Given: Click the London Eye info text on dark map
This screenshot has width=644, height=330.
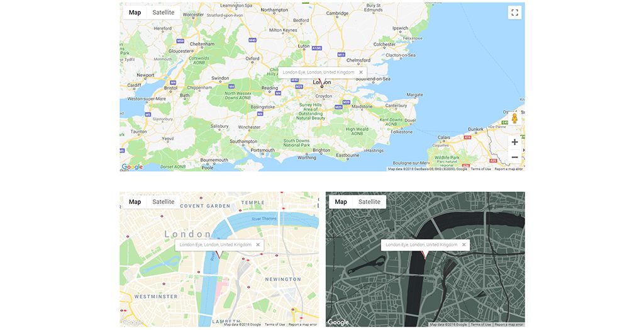Looking at the screenshot, I should click(x=421, y=244).
